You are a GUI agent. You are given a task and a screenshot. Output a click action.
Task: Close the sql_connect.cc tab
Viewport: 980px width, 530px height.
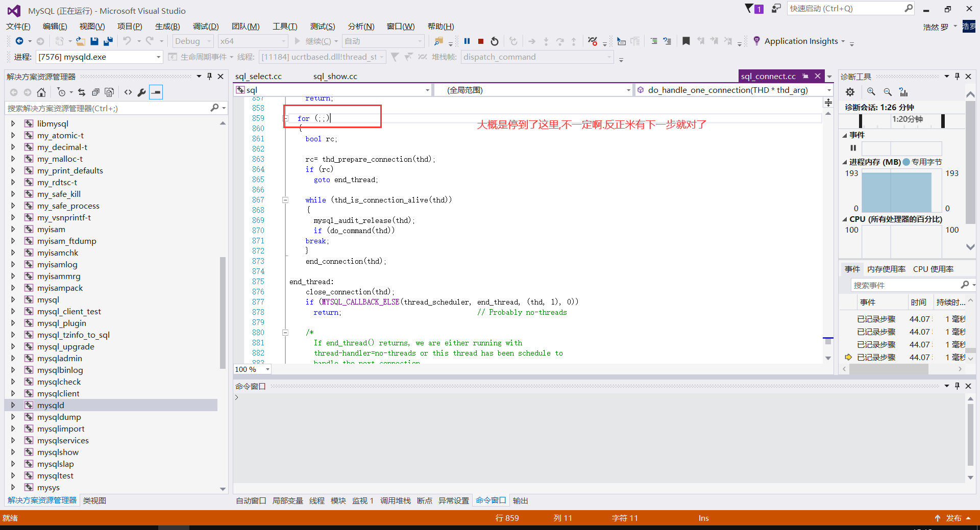(818, 76)
